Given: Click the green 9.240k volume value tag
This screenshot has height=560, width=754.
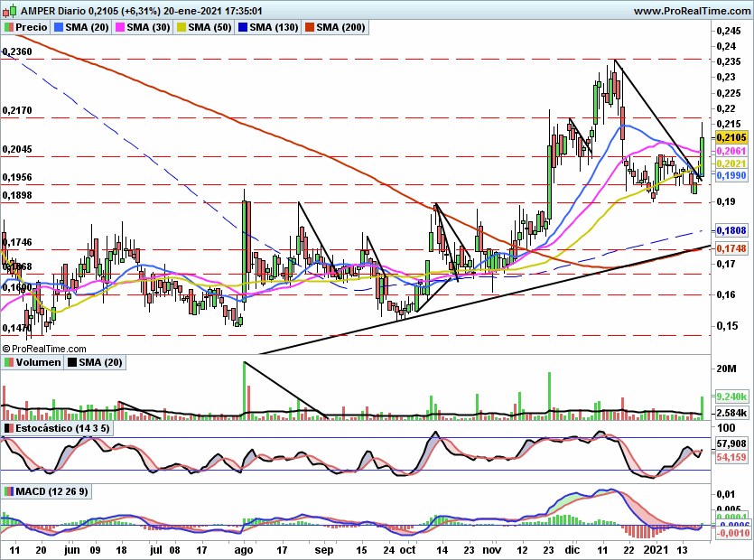Looking at the screenshot, I should pos(731,397).
